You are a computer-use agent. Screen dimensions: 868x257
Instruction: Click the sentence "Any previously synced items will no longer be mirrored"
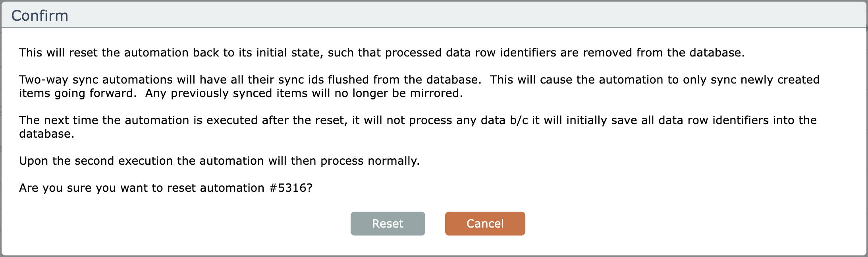(x=304, y=93)
